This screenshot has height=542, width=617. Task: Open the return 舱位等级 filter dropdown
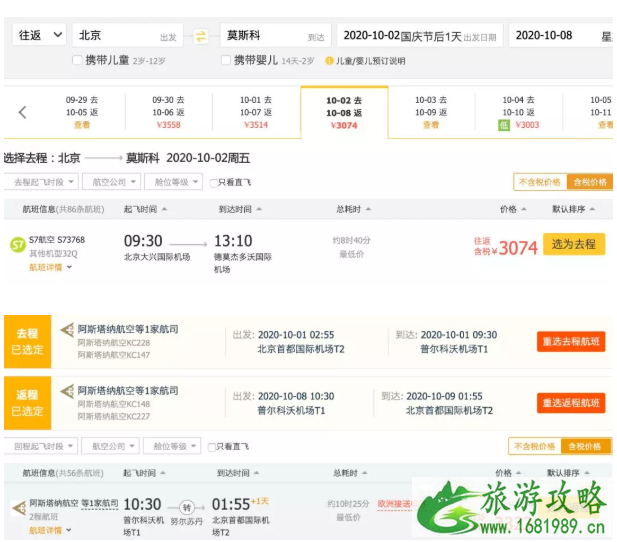172,446
